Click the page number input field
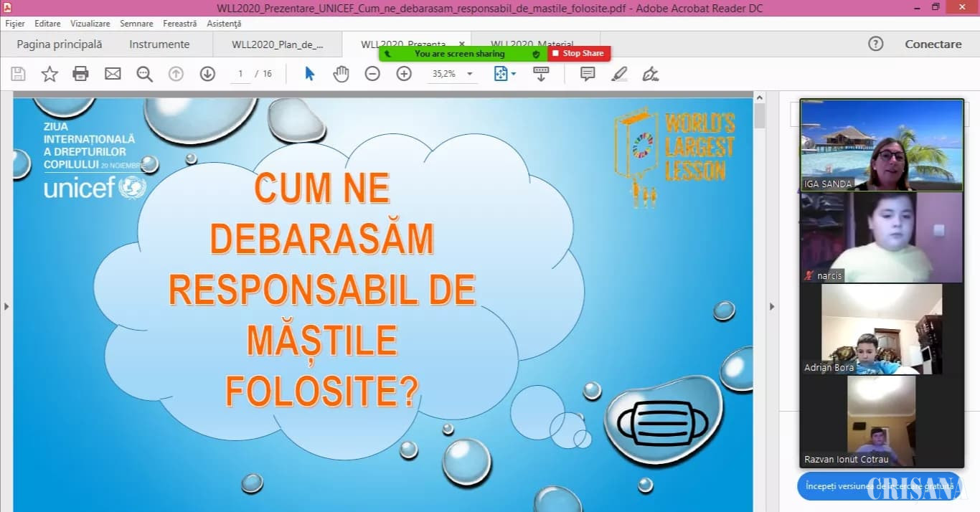Image resolution: width=980 pixels, height=512 pixels. (x=240, y=74)
